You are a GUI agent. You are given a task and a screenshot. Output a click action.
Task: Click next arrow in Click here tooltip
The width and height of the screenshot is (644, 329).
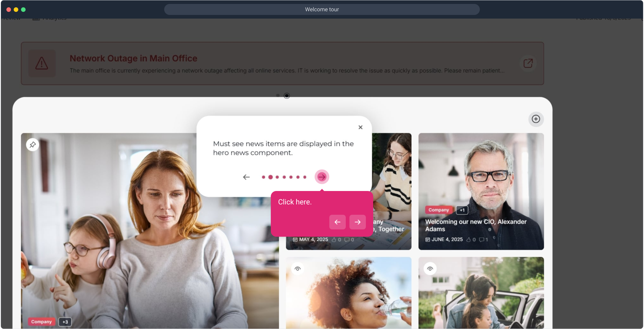pyautogui.click(x=358, y=222)
